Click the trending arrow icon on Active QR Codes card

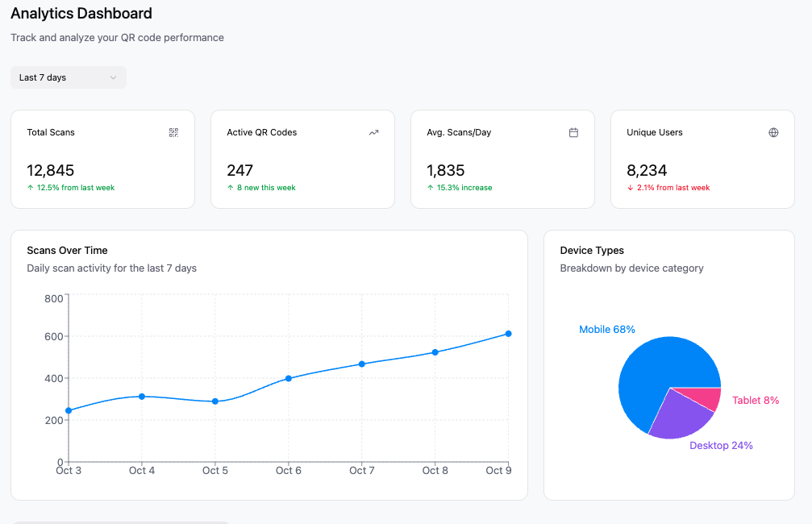373,132
